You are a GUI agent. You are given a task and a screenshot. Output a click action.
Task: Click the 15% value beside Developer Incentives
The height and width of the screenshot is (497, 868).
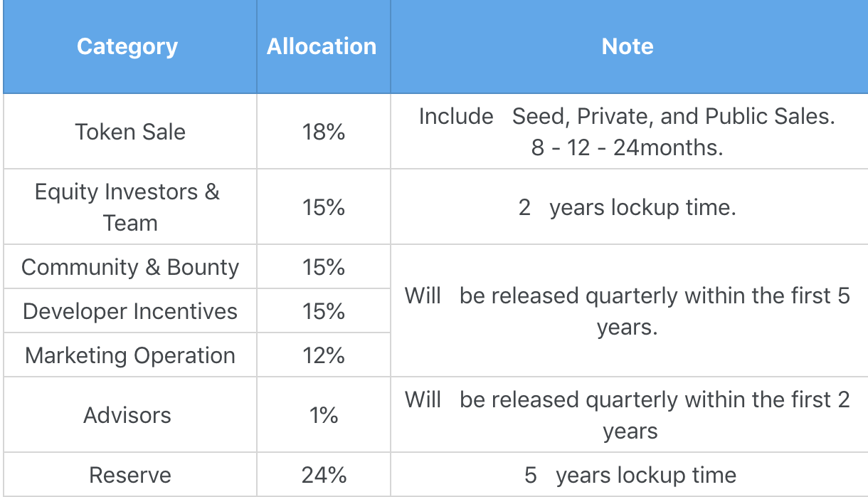[x=323, y=311]
